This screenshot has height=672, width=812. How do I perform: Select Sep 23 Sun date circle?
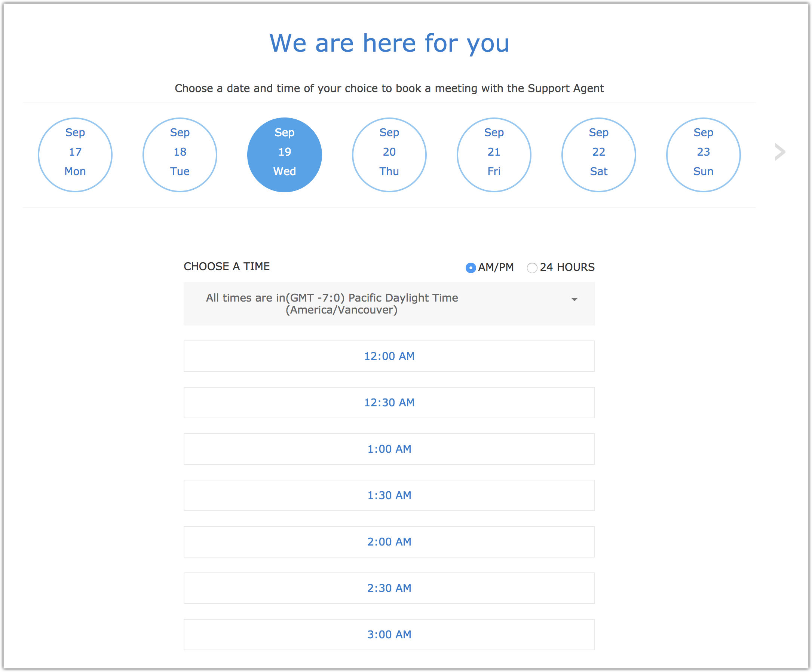tap(703, 155)
